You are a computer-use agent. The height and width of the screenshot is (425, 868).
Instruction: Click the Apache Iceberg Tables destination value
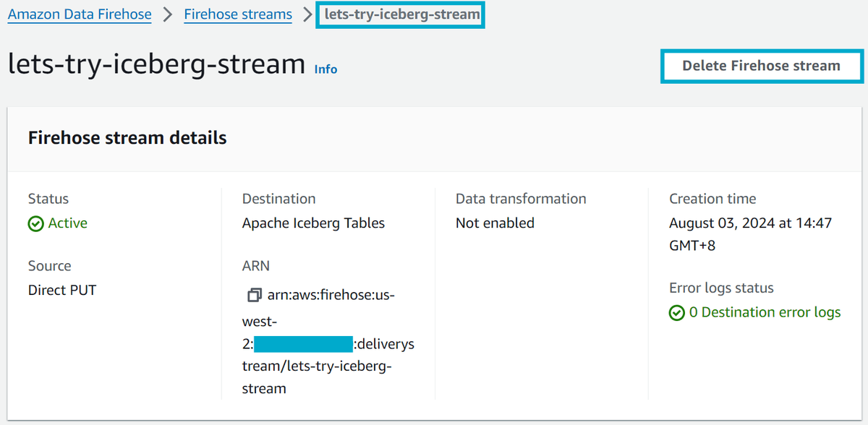pyautogui.click(x=313, y=223)
